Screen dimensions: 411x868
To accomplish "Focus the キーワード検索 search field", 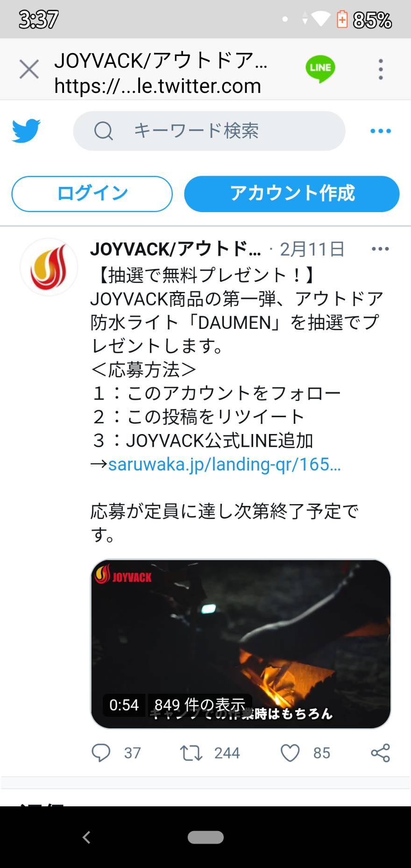I will [209, 131].
